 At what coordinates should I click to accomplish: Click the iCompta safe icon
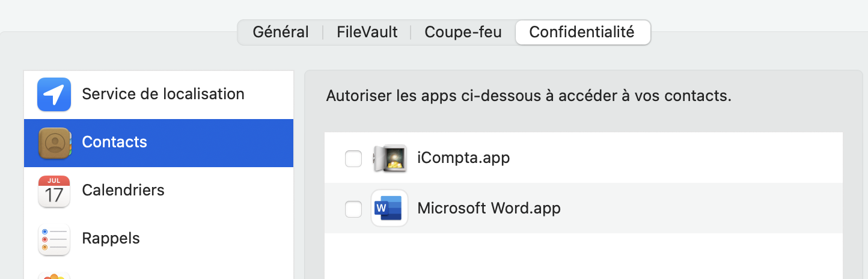point(390,159)
